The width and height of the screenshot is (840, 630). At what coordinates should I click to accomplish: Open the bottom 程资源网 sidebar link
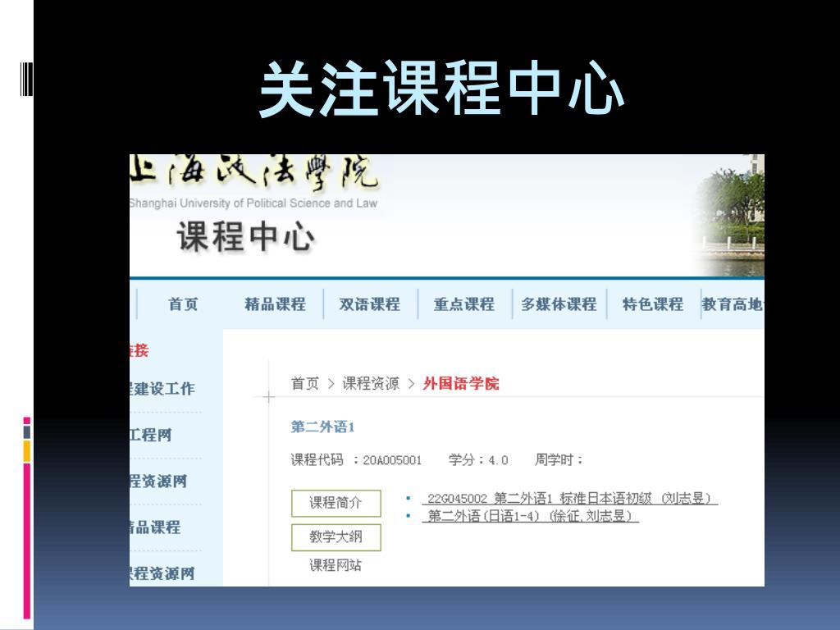pos(162,573)
